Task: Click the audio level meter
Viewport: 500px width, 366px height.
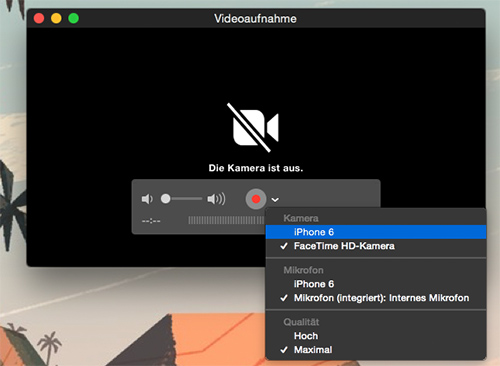Action: click(x=226, y=220)
